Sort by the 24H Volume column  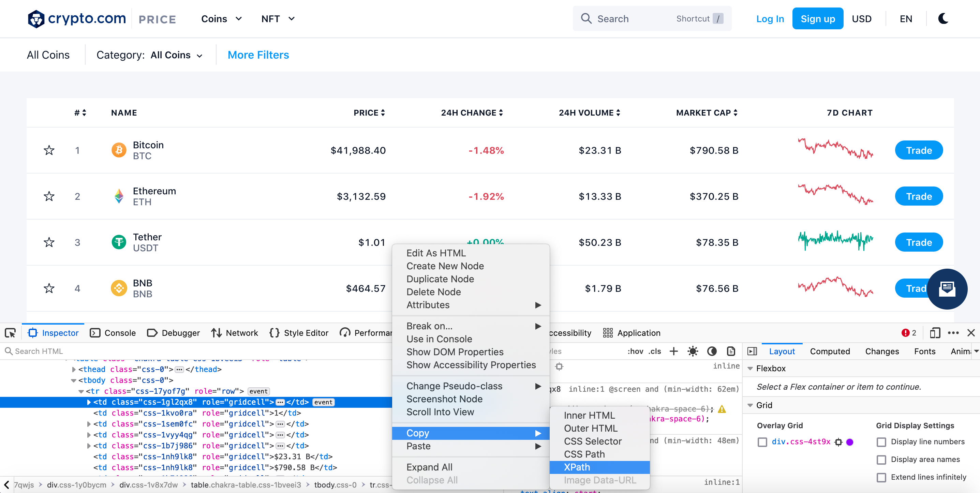589,113
